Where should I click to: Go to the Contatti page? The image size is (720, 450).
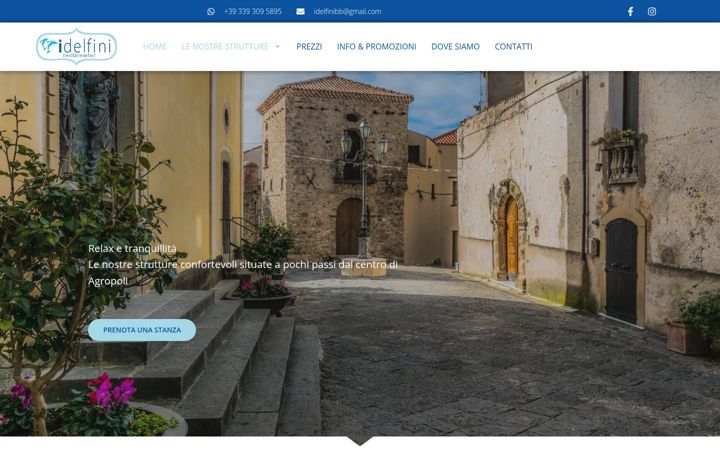513,46
